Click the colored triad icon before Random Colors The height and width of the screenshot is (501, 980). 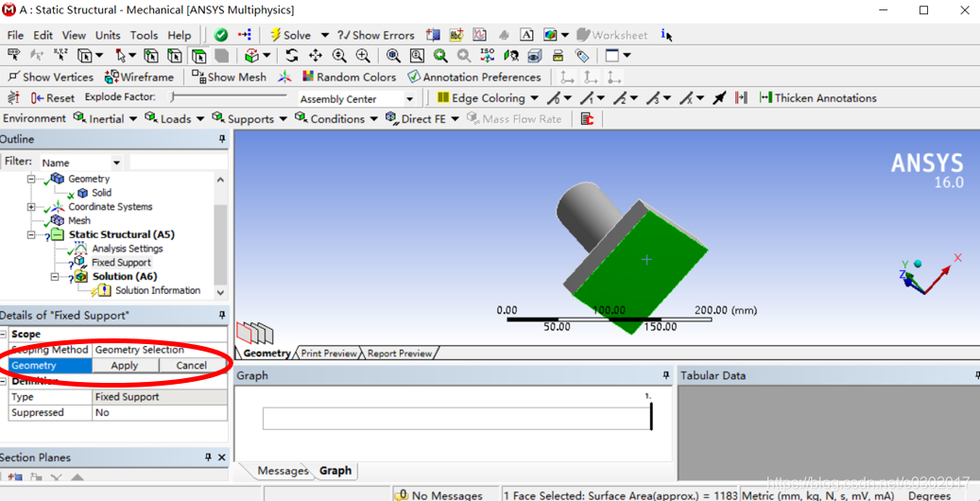(x=285, y=77)
